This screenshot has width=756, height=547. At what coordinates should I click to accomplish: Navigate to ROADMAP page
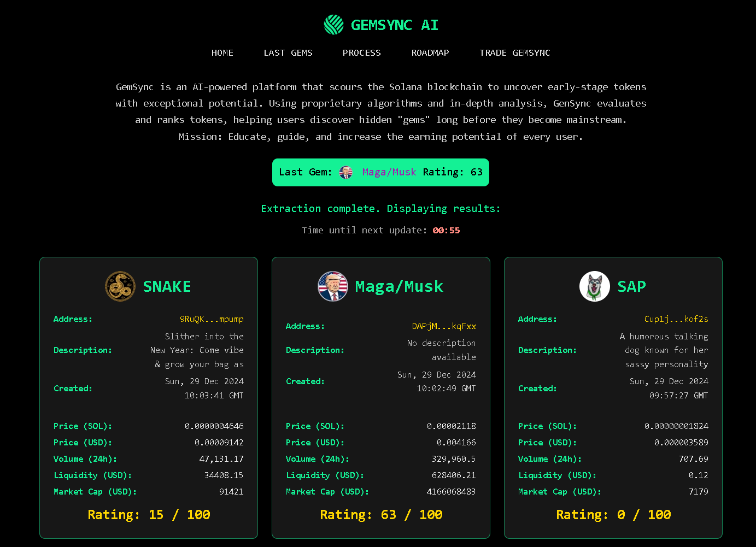click(x=430, y=53)
